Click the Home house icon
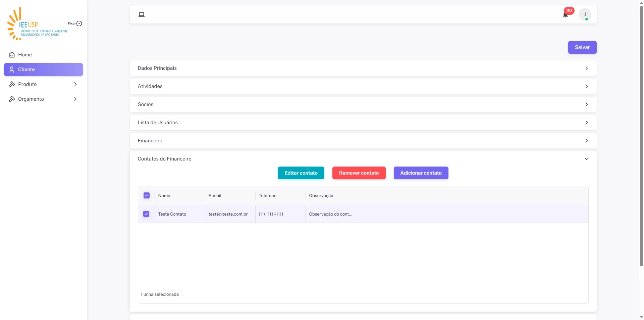This screenshot has height=320, width=644. point(12,55)
